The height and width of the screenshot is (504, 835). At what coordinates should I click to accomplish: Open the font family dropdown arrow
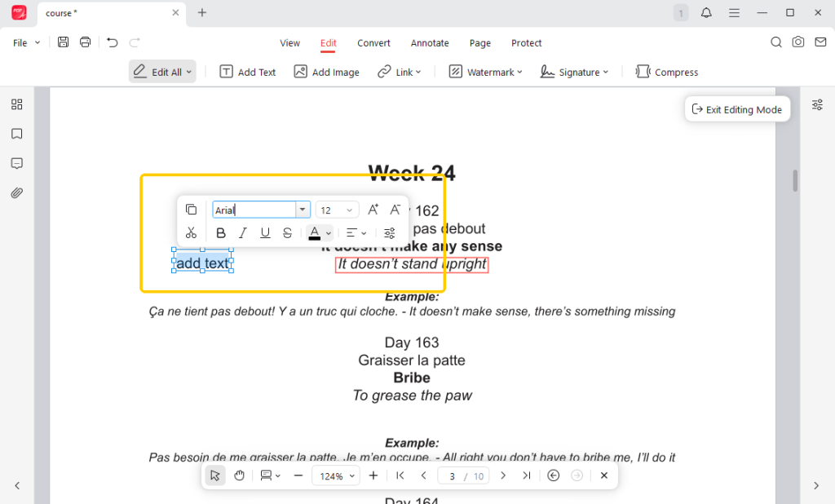pyautogui.click(x=303, y=210)
